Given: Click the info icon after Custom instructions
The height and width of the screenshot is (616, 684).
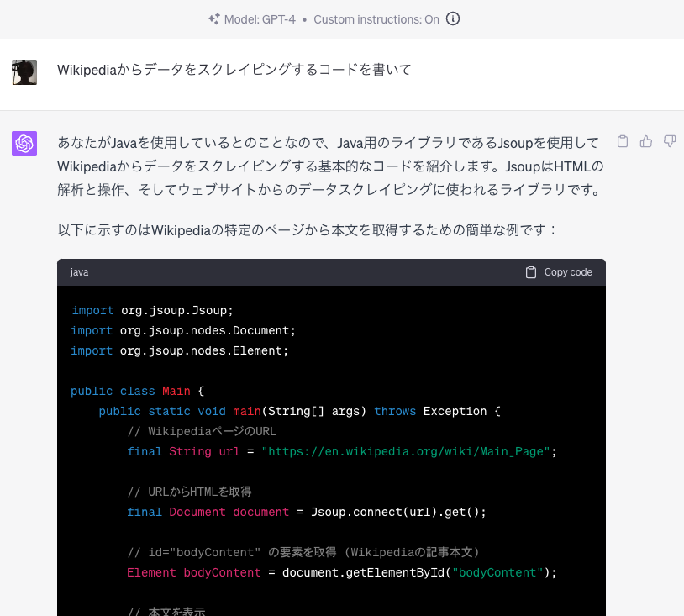Looking at the screenshot, I should click(453, 18).
